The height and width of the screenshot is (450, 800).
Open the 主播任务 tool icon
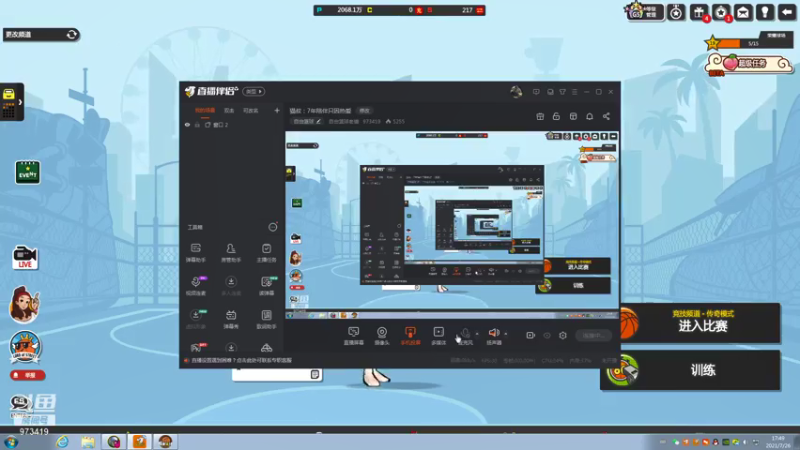[266, 253]
